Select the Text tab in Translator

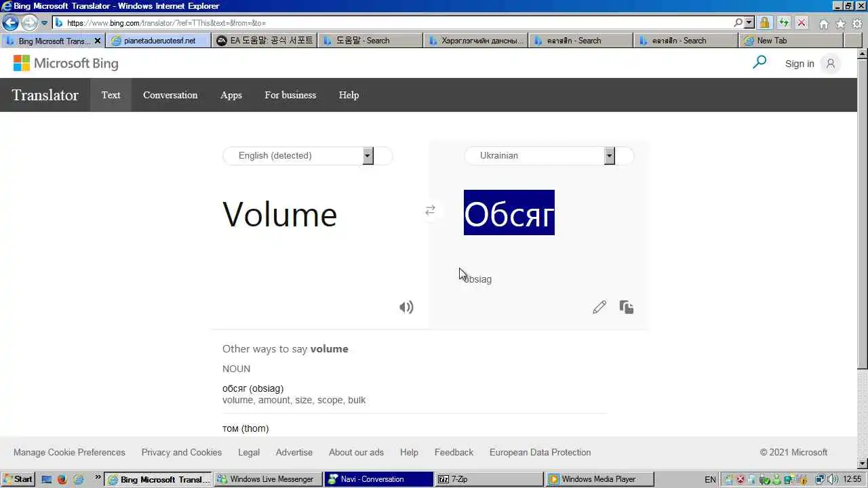pos(111,95)
